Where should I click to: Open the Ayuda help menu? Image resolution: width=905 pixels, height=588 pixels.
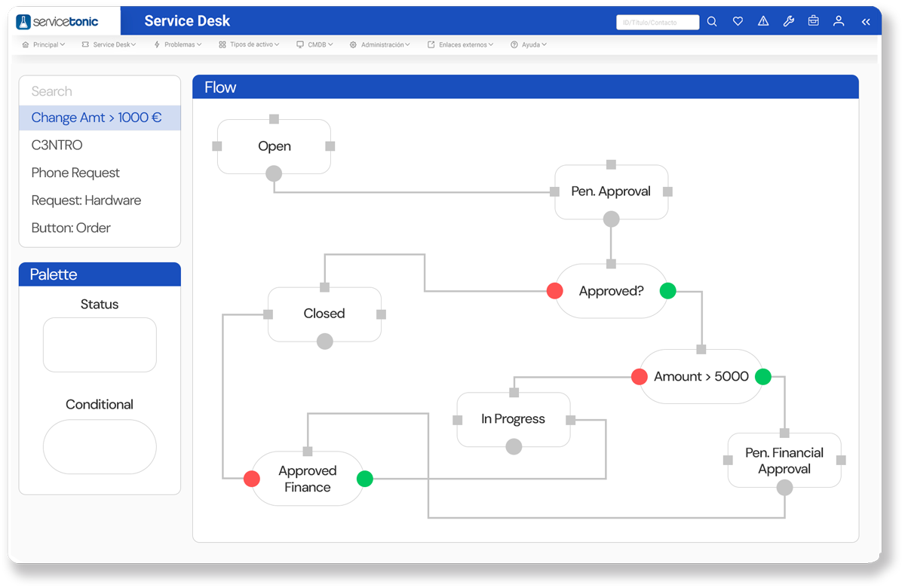pos(529,45)
